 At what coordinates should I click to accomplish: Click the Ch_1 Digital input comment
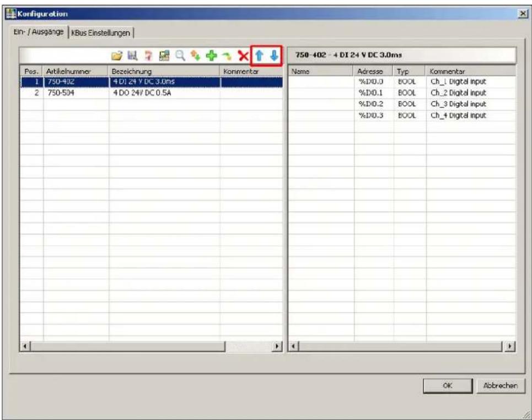[458, 82]
